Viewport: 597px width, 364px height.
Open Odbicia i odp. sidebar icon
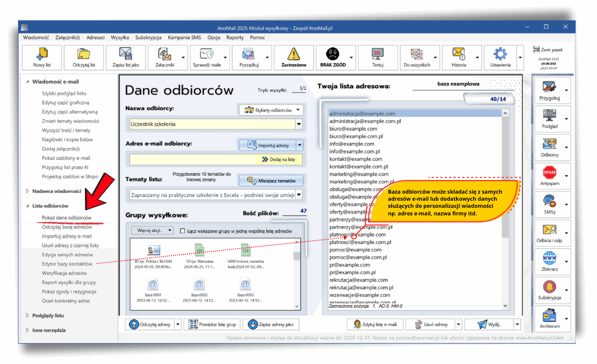coord(549,233)
